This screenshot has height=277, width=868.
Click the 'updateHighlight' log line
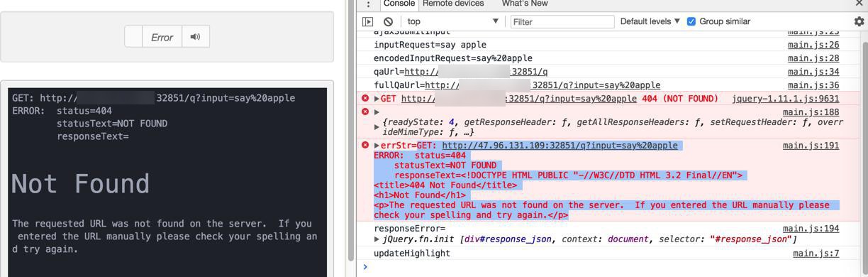(x=411, y=254)
